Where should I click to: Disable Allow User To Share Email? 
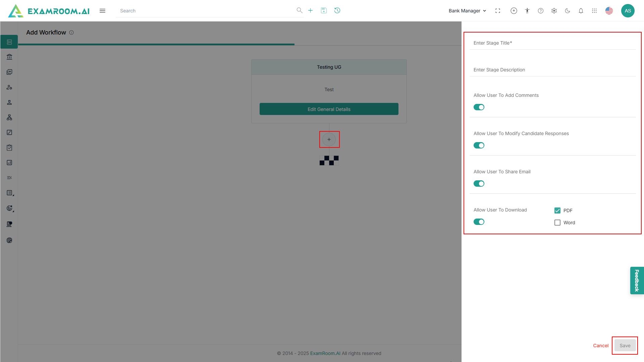point(479,184)
